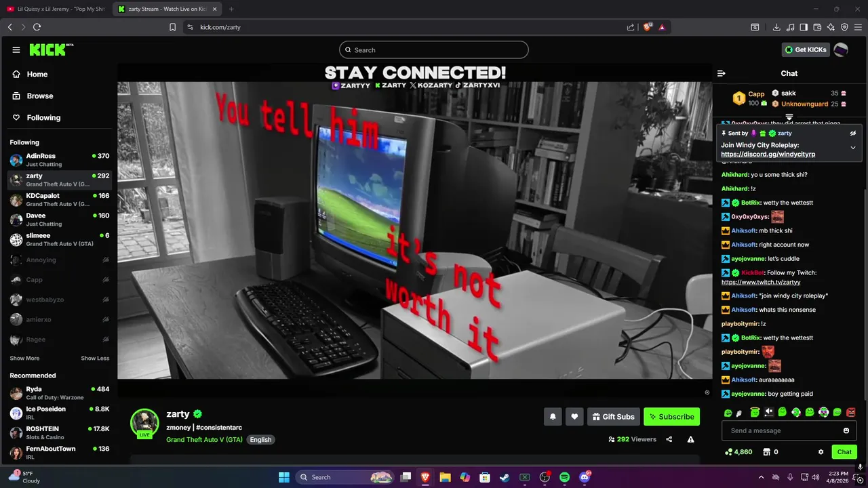Viewport: 868px width, 488px height.
Task: Open the recommended Ryda channel
Action: (x=60, y=393)
